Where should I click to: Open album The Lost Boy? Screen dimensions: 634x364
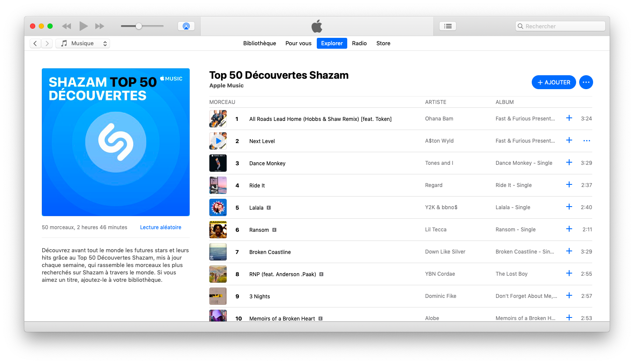point(511,274)
